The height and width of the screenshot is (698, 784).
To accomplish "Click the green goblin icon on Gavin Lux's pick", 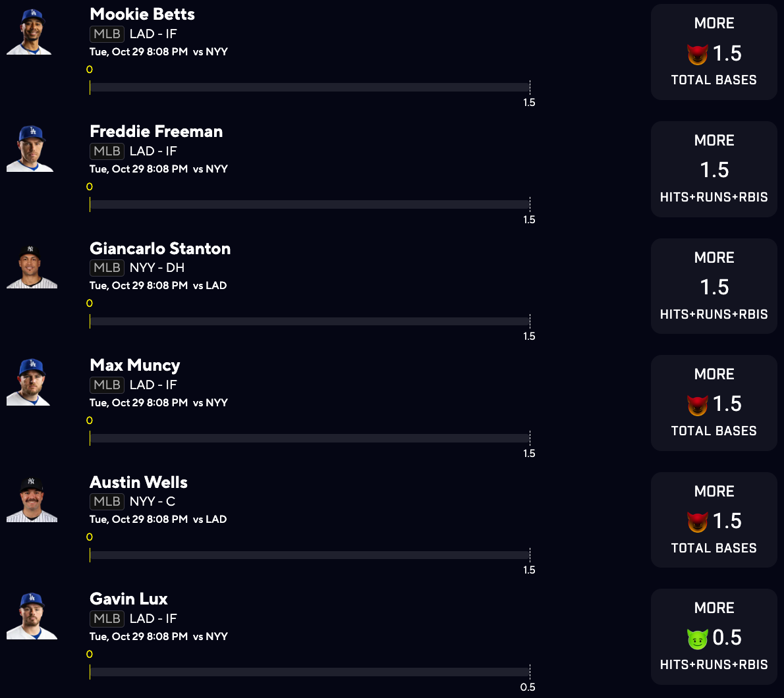I will (697, 638).
